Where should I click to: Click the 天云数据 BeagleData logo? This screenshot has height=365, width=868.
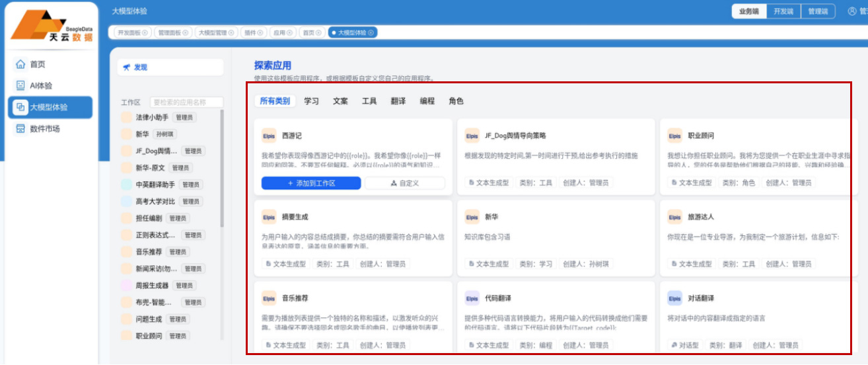click(52, 26)
